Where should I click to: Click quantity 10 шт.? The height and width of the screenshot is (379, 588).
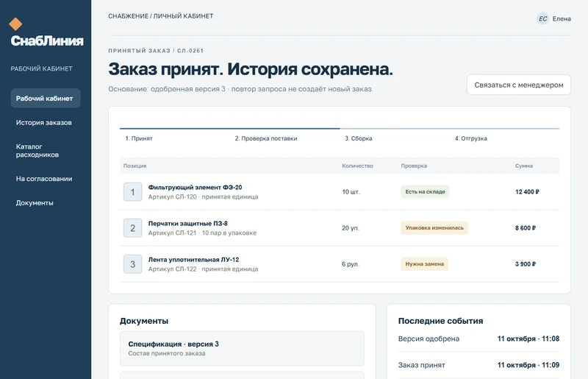pyautogui.click(x=351, y=192)
